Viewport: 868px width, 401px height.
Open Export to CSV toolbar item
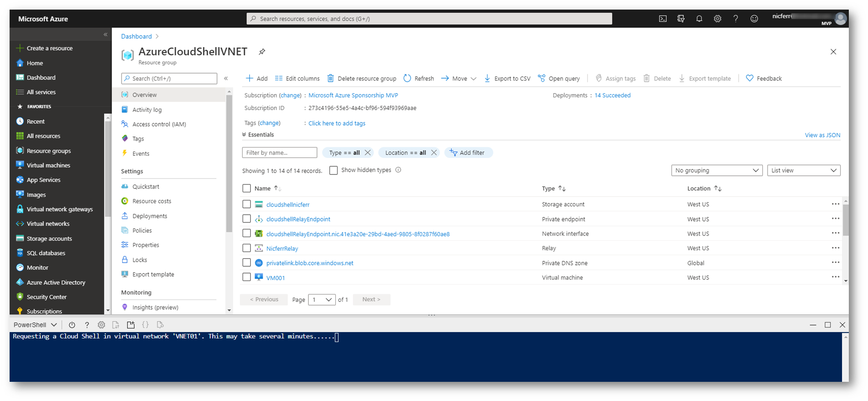(x=507, y=79)
